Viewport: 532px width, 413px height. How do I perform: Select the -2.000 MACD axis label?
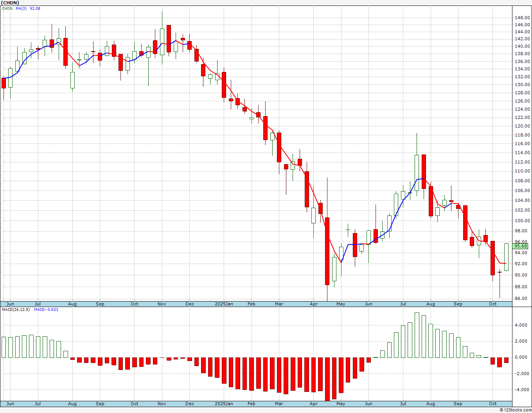coord(522,373)
